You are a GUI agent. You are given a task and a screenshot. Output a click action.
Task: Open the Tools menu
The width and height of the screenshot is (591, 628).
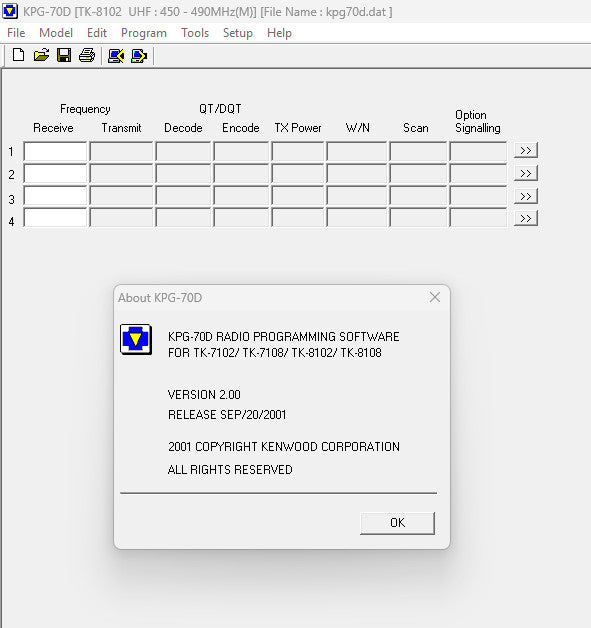coord(195,33)
